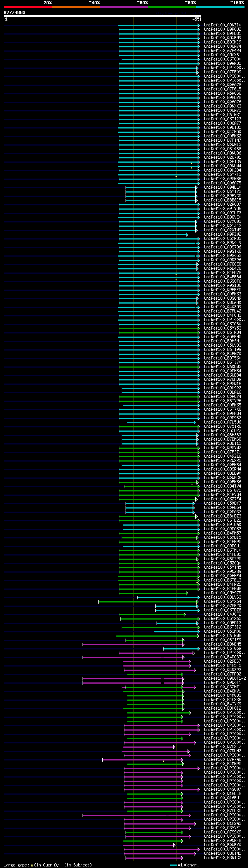
Task: Click hit label UniRef100_A9NU96
Action: click(x=222, y=153)
